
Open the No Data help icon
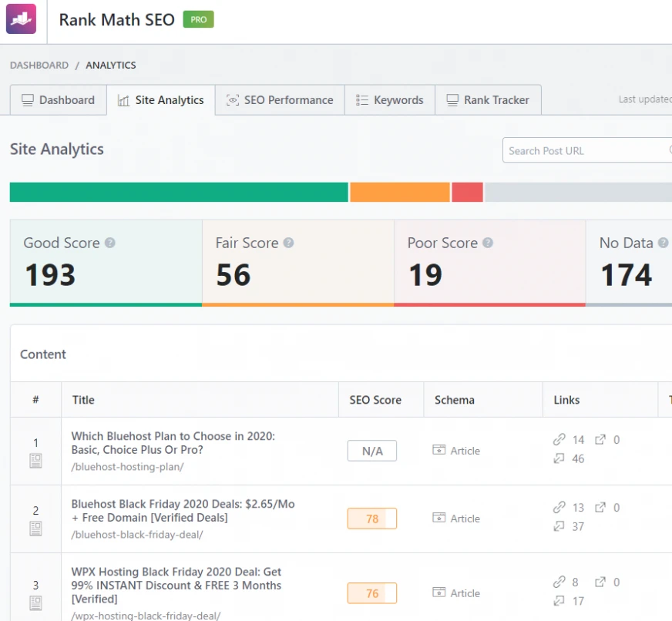pyautogui.click(x=663, y=243)
